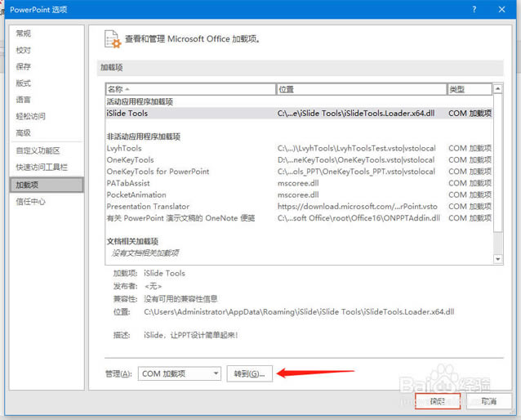
Task: Cancel the dialog with 取消
Action: click(488, 401)
